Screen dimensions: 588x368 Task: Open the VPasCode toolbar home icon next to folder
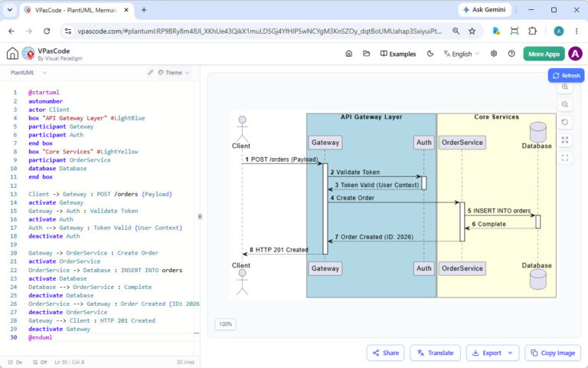click(x=349, y=54)
